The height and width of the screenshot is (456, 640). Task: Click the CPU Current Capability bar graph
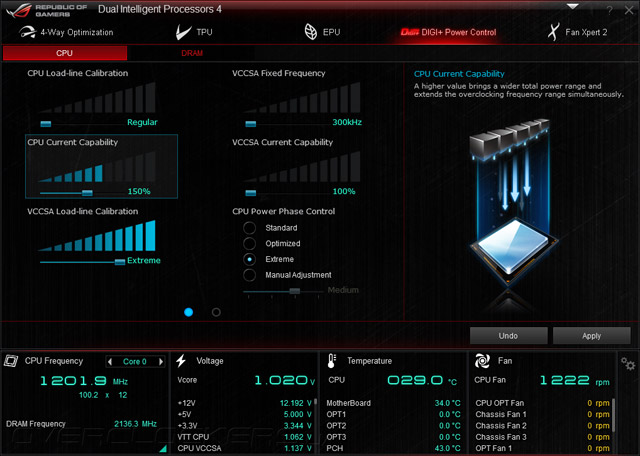pos(97,167)
